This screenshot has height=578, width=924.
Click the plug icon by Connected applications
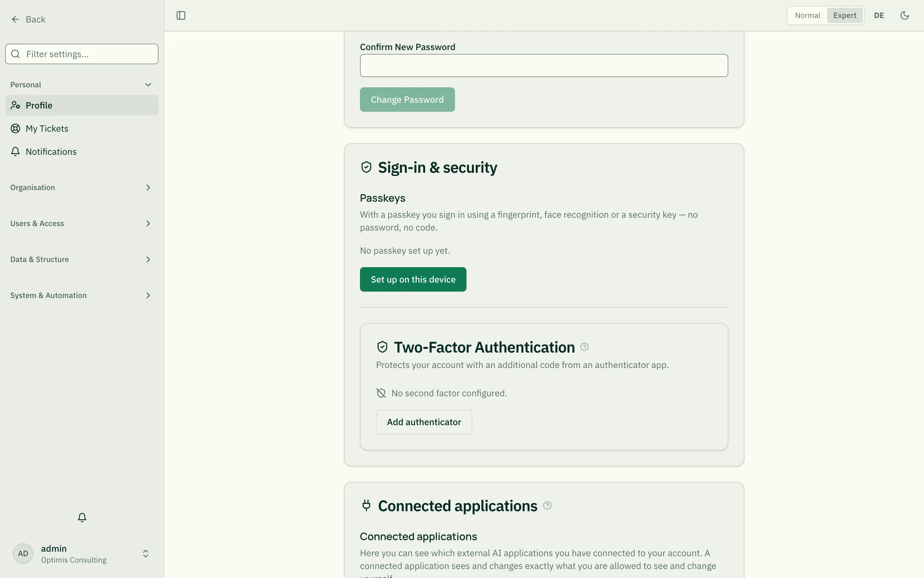366,505
